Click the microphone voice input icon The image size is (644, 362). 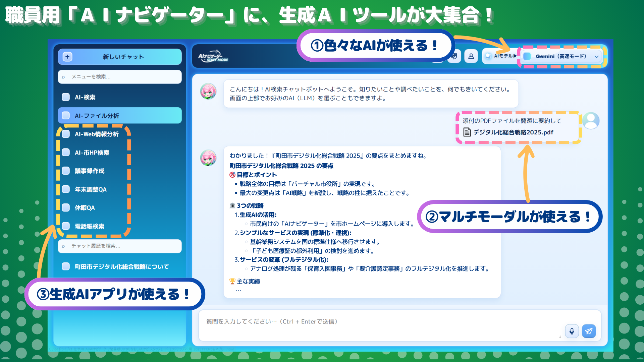click(572, 331)
